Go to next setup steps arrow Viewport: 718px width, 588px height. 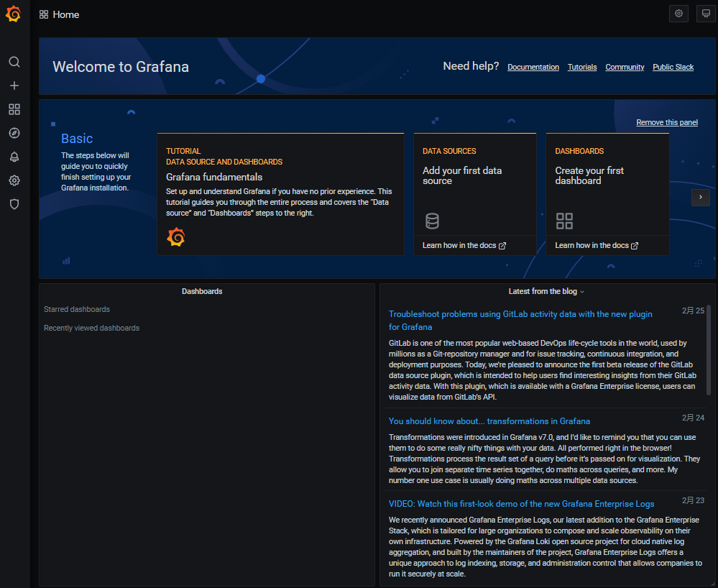(700, 198)
